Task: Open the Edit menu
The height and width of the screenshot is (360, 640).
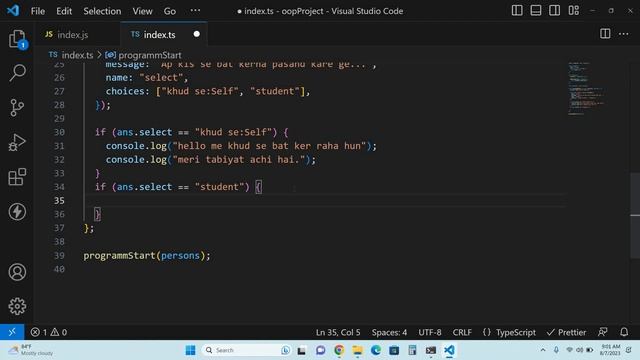Action: tap(64, 11)
